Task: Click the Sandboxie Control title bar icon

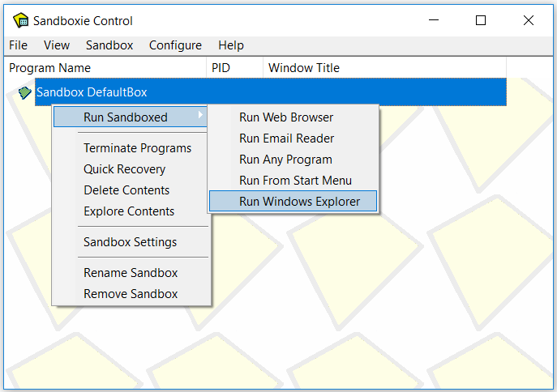Action: 20,20
